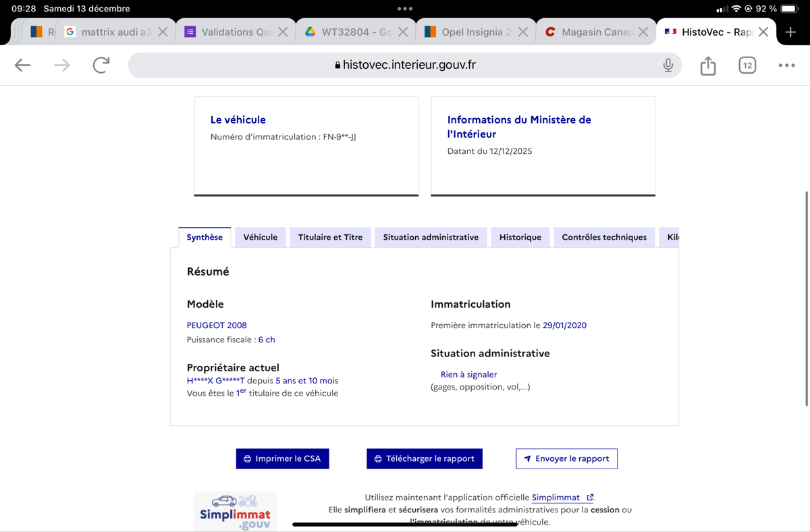Viewport: 810px width, 532px height.
Task: Click 'Informations du Ministère de l'Intérieur' heading
Action: [519, 127]
